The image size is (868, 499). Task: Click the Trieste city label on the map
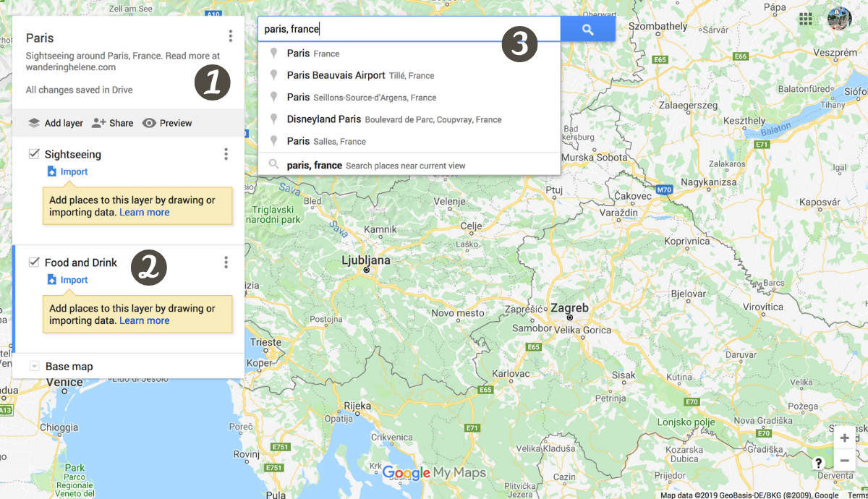[265, 343]
